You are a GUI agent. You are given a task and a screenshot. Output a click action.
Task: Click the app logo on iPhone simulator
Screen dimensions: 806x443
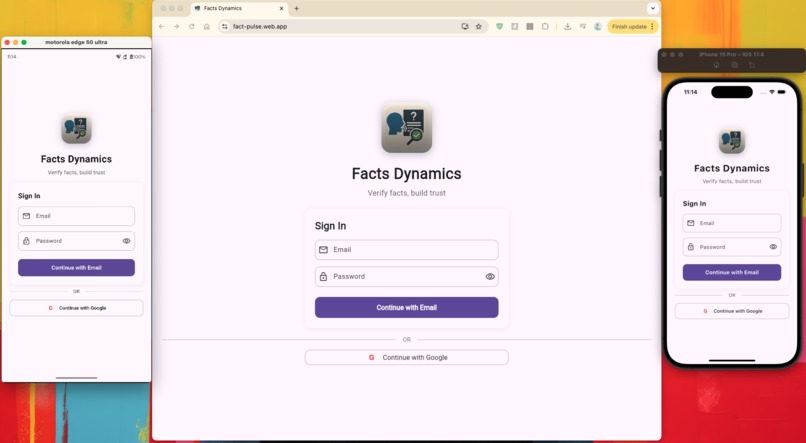click(x=732, y=141)
